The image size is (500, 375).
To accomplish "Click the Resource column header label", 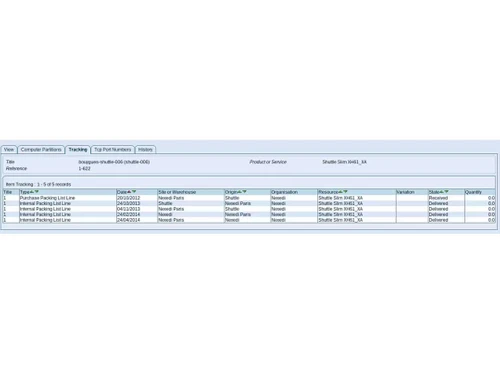I will [328, 192].
